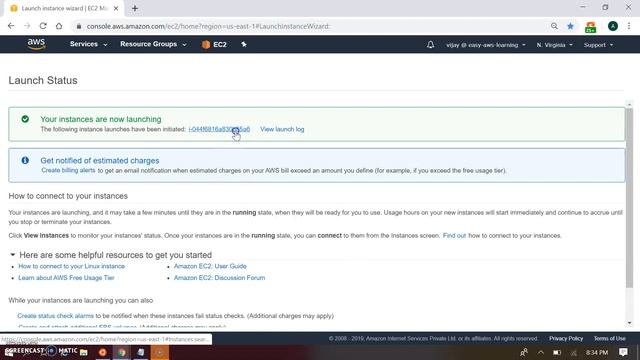Open the N. Virginia region selector
The image size is (640, 360).
click(x=554, y=45)
